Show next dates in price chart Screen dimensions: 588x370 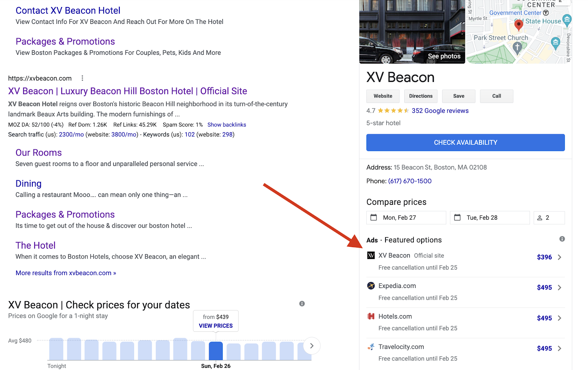pos(312,346)
